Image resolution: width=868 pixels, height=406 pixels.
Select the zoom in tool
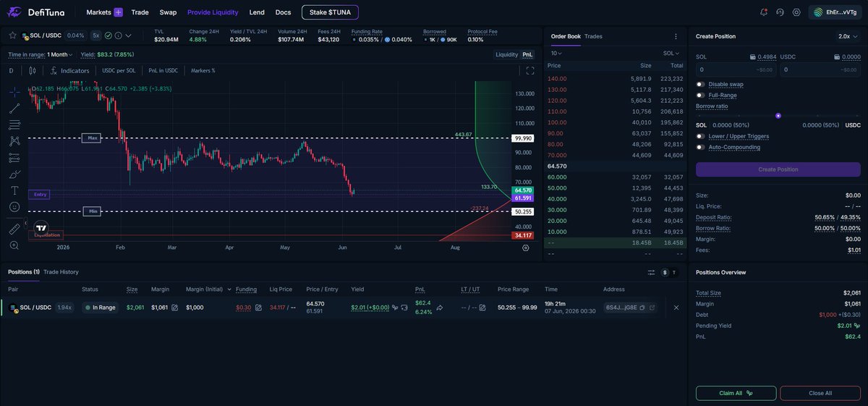click(x=14, y=245)
